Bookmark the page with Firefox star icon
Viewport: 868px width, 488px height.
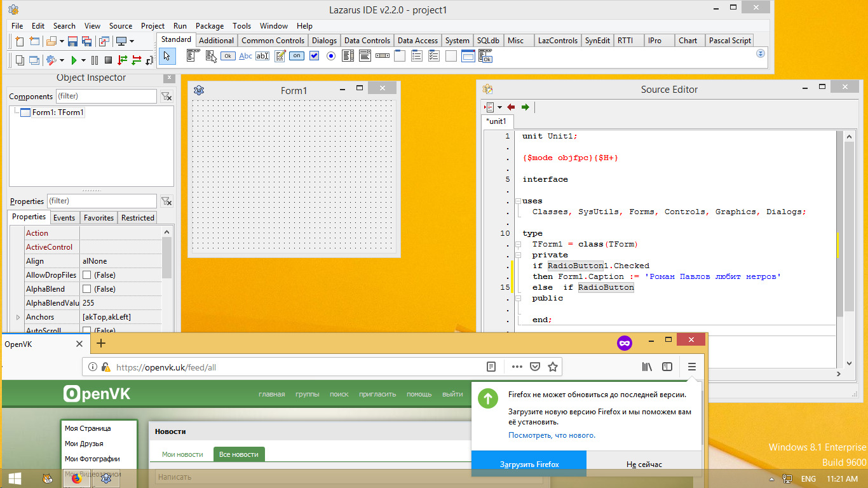pos(553,367)
